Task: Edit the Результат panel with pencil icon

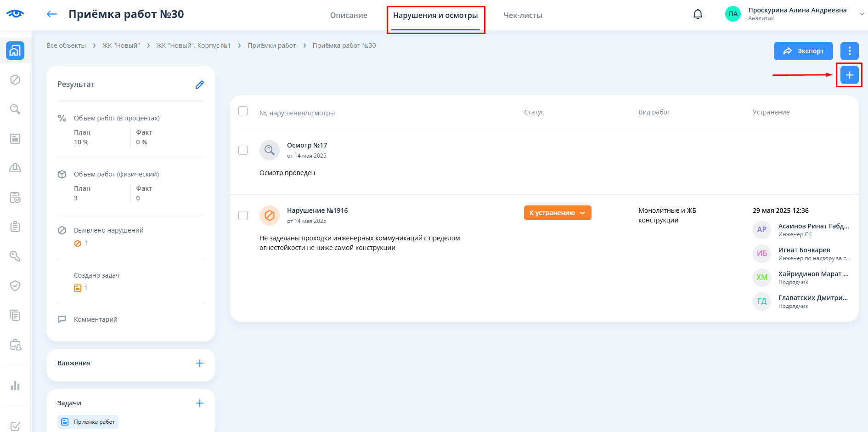Action: pos(199,85)
